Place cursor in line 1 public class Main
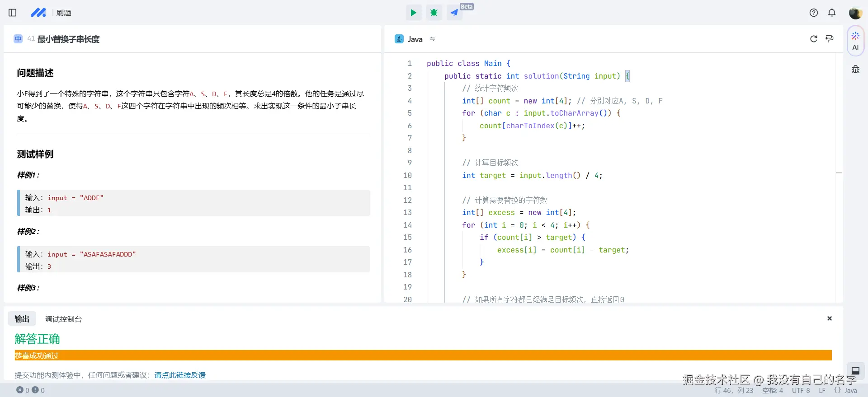Viewport: 868px width, 397px height. pos(468,64)
